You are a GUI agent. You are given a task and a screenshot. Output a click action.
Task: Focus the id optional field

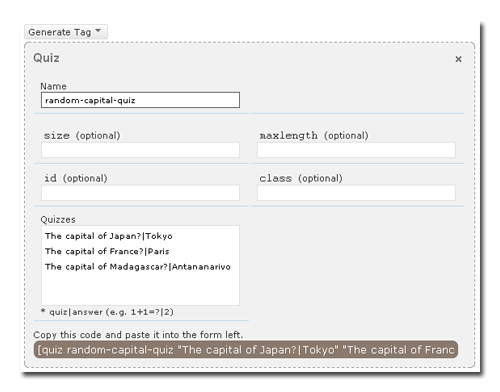pos(140,193)
